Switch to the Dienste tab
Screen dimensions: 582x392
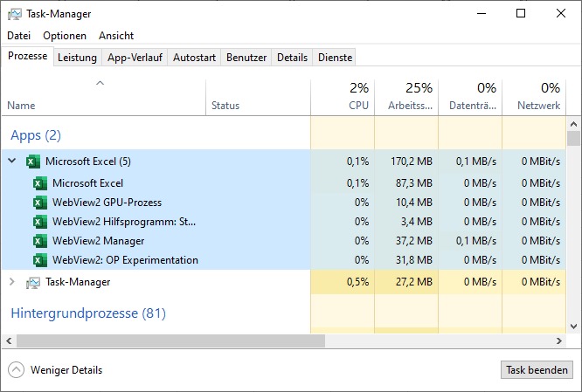[335, 58]
